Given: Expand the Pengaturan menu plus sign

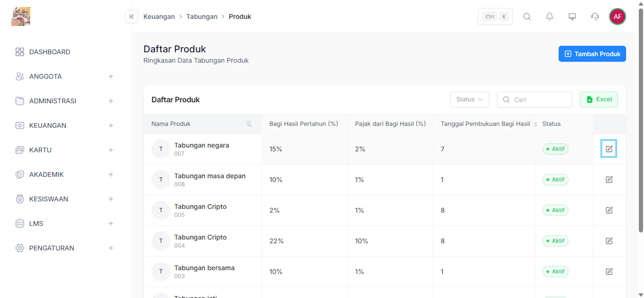Looking at the screenshot, I should tap(111, 248).
